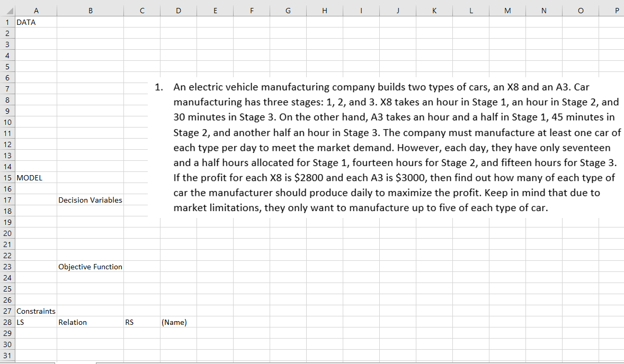Screen dimensions: 624x364
Task: Select row 28 by clicking its row number
Action: (x=6, y=322)
